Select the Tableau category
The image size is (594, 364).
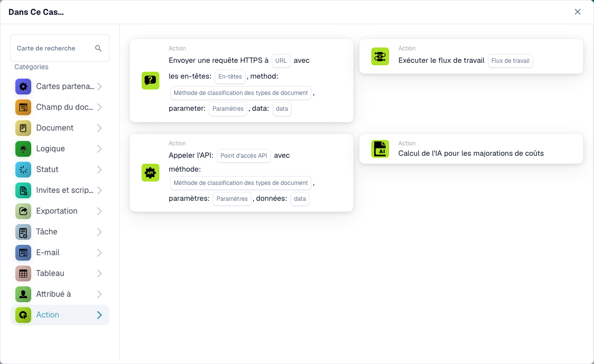pos(60,273)
